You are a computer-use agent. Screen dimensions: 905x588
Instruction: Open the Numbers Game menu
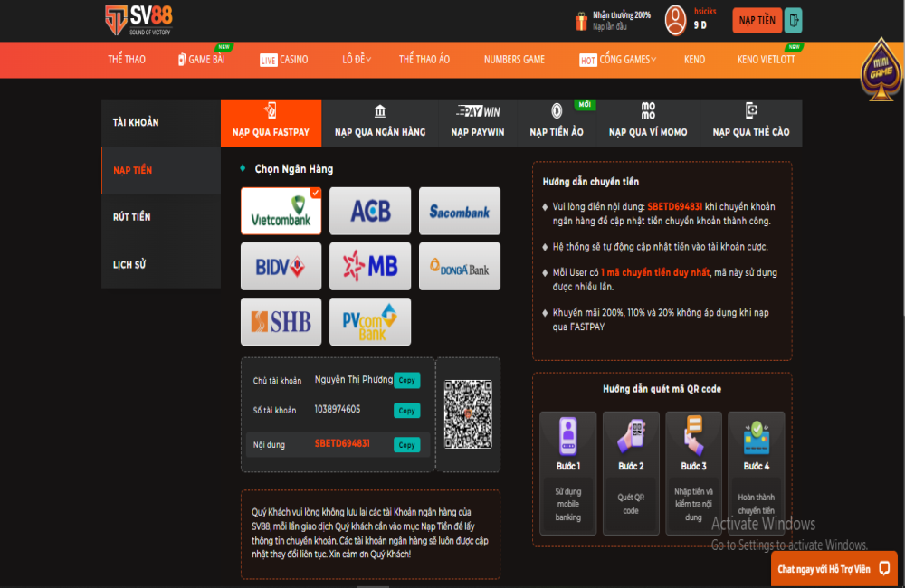tap(514, 60)
